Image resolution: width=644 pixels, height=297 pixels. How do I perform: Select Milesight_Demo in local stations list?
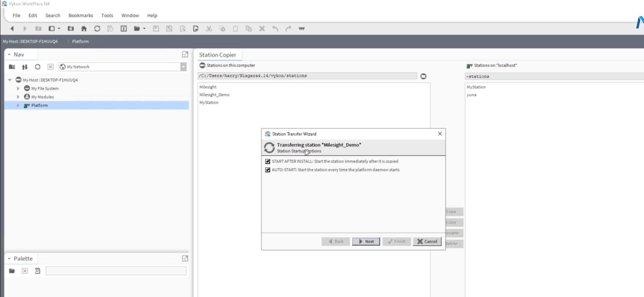214,95
